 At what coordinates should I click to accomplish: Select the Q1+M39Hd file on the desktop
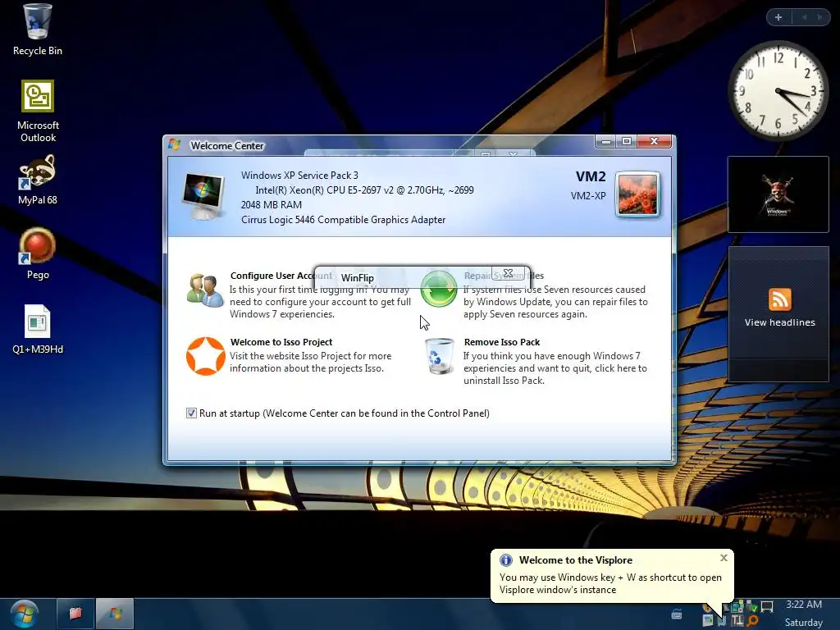(38, 329)
